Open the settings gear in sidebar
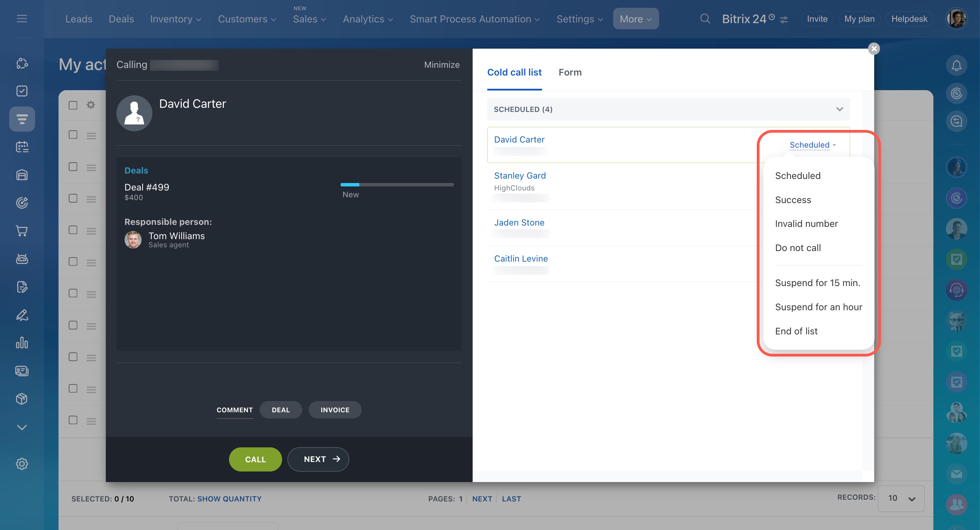Image resolution: width=980 pixels, height=530 pixels. [22, 464]
